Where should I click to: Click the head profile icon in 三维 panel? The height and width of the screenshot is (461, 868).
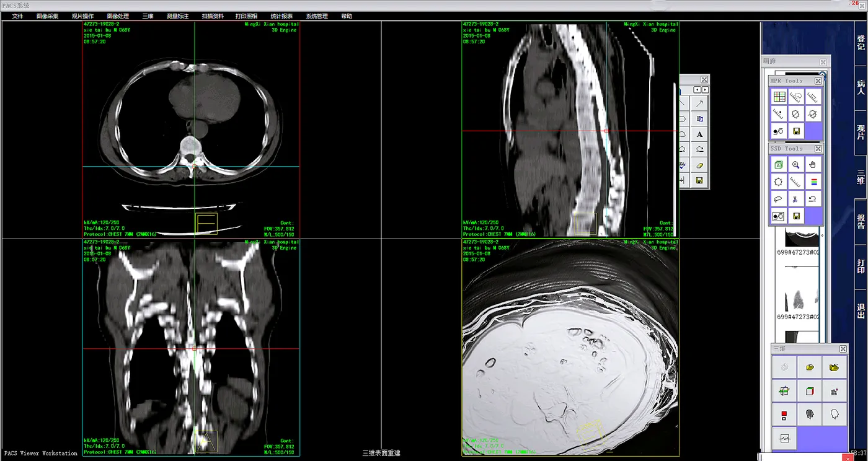[835, 415]
